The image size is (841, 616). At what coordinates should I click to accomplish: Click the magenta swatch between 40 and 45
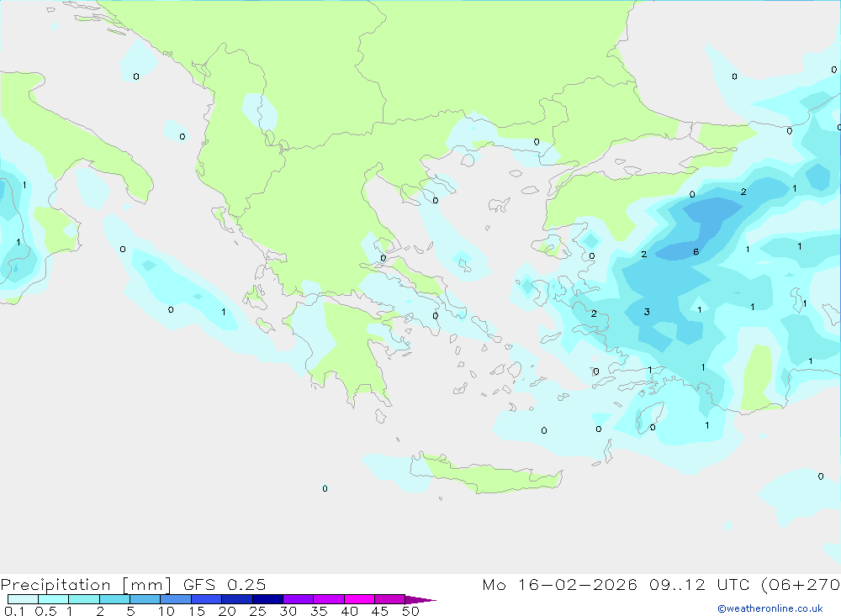click(359, 599)
